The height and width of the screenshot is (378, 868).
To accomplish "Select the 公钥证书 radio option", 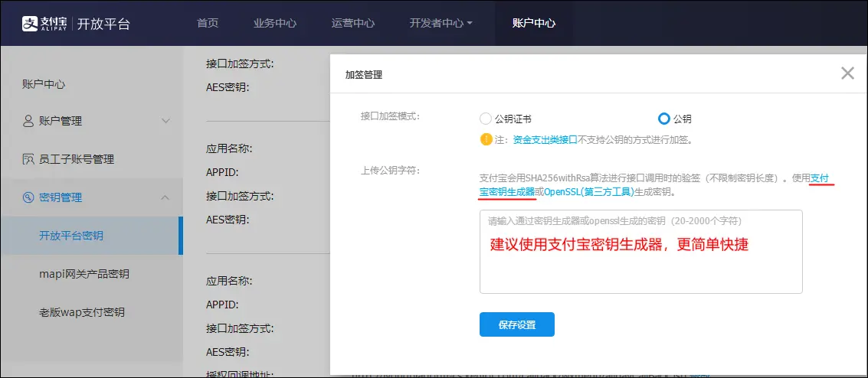I will coord(485,119).
